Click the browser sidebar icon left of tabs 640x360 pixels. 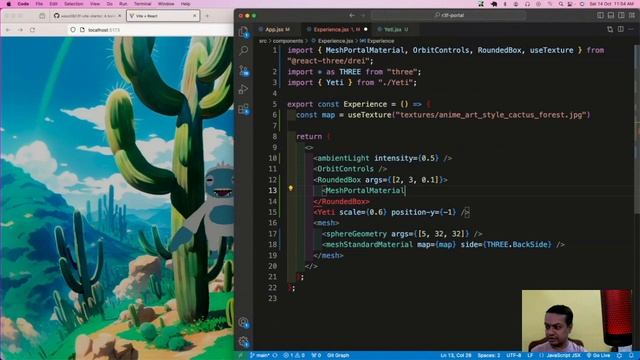tap(42, 16)
